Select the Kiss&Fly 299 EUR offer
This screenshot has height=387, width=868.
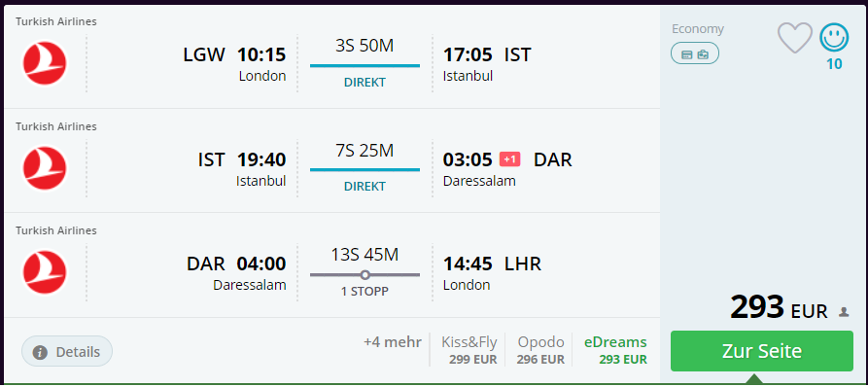[x=469, y=350]
